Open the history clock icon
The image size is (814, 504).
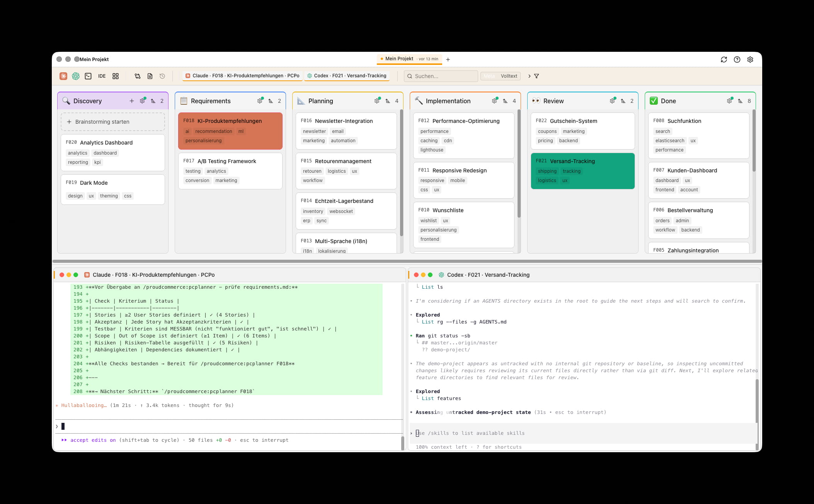(x=162, y=76)
